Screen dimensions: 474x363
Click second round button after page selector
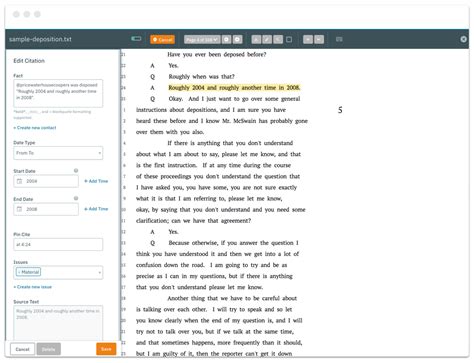237,39
